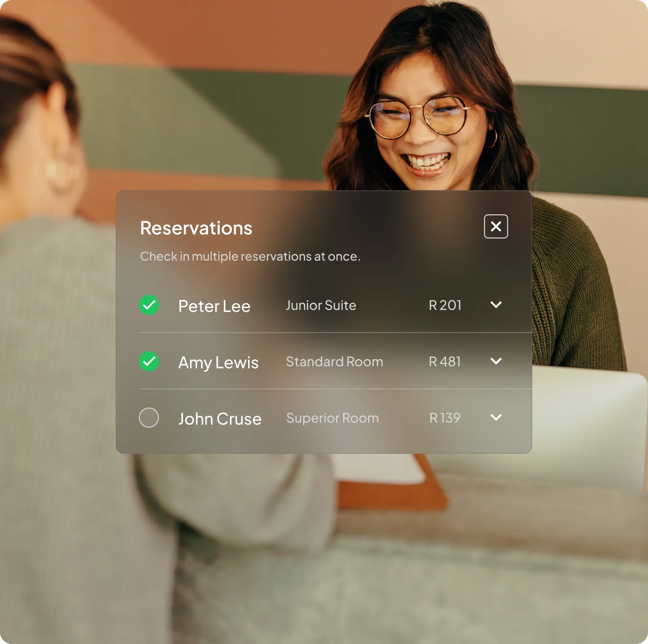Screen dimensions: 648x644
Task: Expand Amy Lewis's reservation chevron
Action: click(496, 361)
